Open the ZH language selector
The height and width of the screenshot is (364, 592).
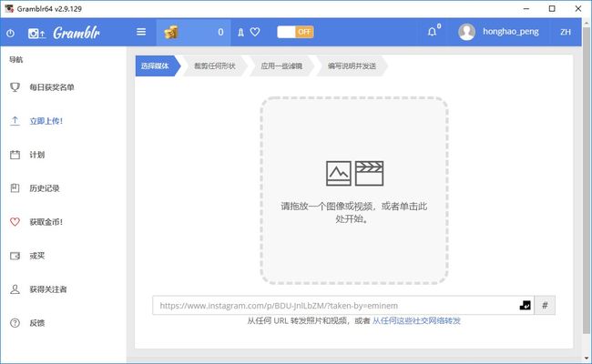point(566,32)
